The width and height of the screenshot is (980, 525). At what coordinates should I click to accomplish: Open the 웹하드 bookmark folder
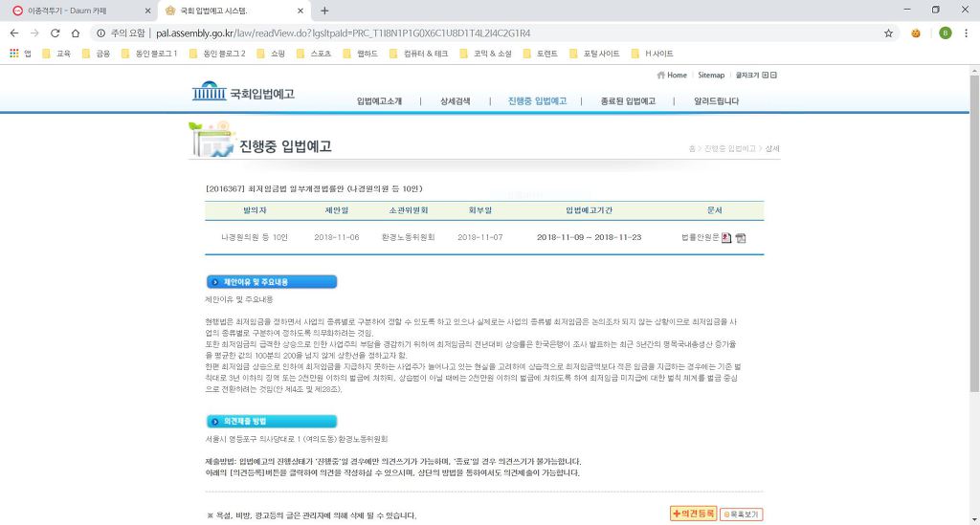point(361,54)
